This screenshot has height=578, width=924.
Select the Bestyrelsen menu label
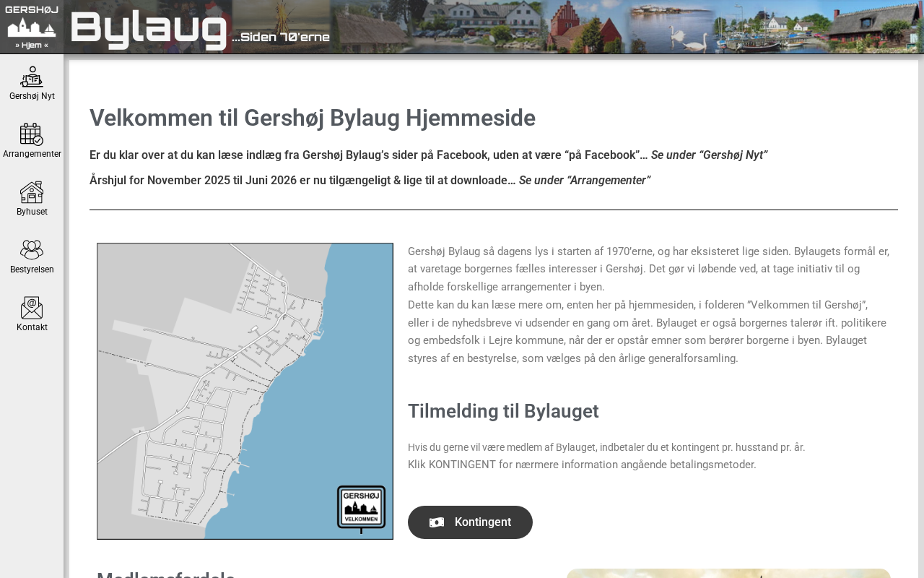(32, 269)
